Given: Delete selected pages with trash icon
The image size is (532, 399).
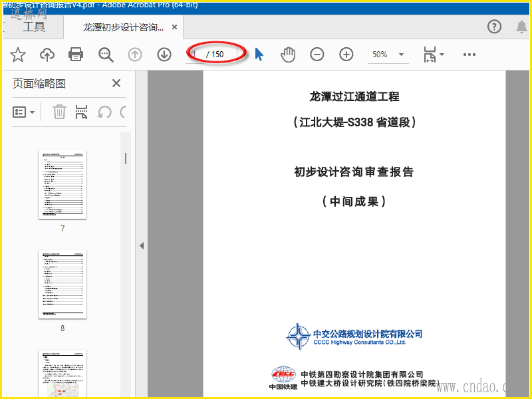Looking at the screenshot, I should click(59, 112).
